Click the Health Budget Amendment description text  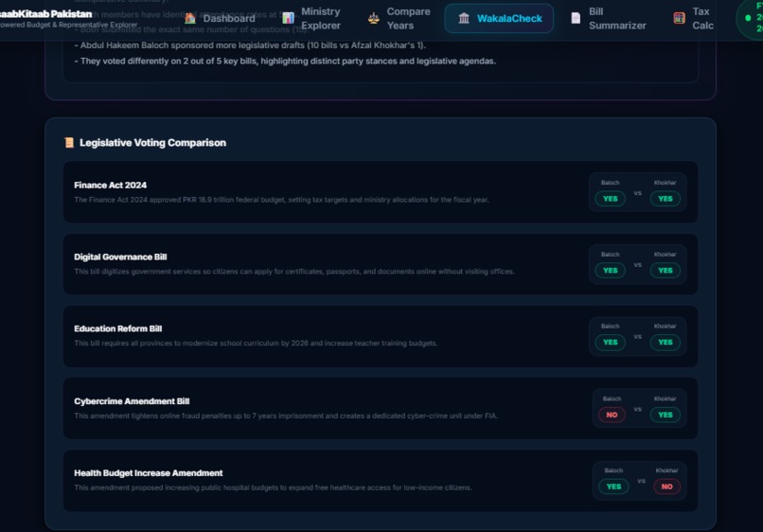pyautogui.click(x=273, y=488)
